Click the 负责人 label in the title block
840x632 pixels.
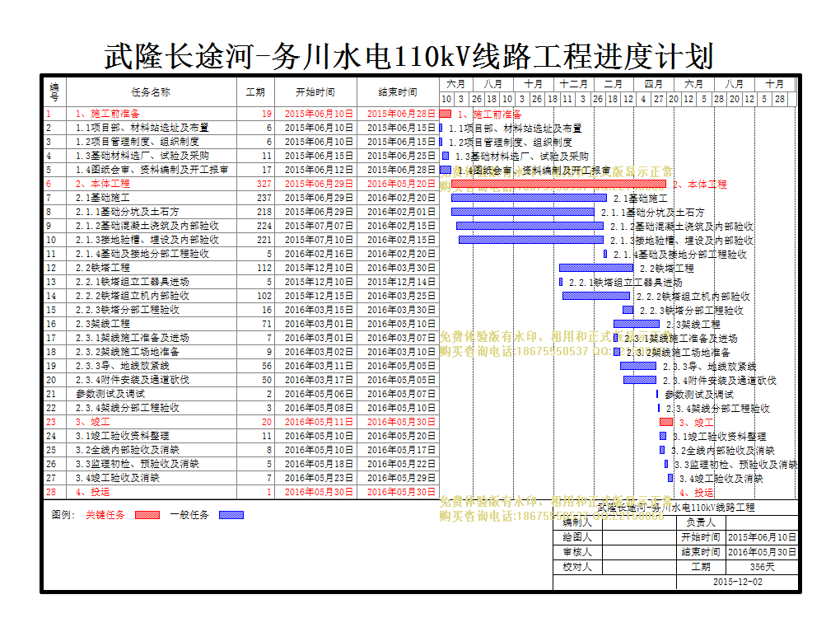coord(701,522)
